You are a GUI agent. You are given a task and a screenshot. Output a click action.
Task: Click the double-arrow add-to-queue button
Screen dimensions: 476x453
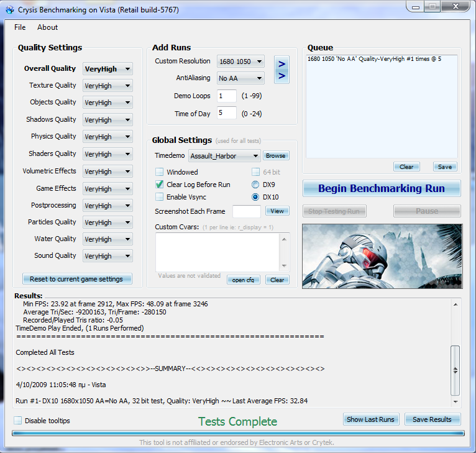[x=281, y=70]
